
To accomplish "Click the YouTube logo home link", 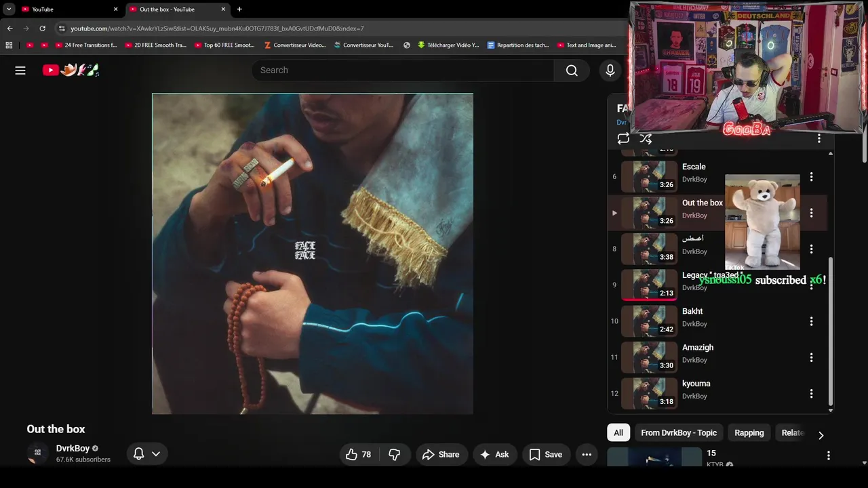I will (x=71, y=70).
